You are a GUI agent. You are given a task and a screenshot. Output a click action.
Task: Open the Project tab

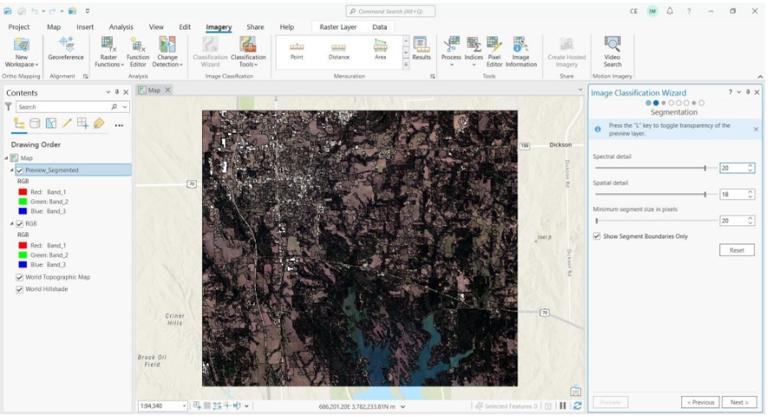point(19,27)
